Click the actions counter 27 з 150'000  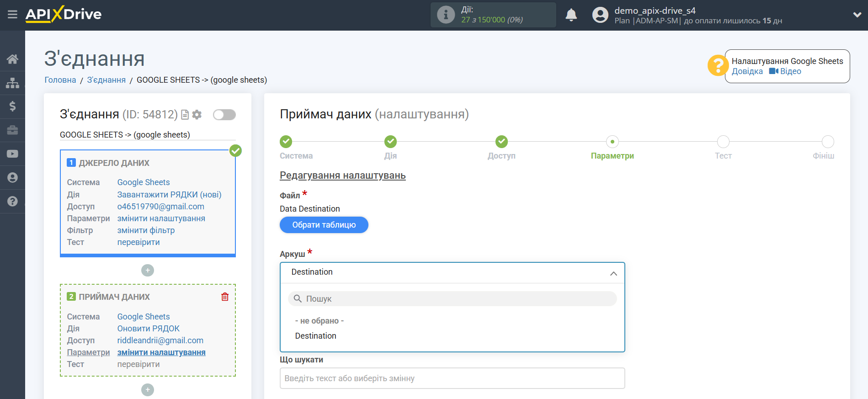pos(492,20)
